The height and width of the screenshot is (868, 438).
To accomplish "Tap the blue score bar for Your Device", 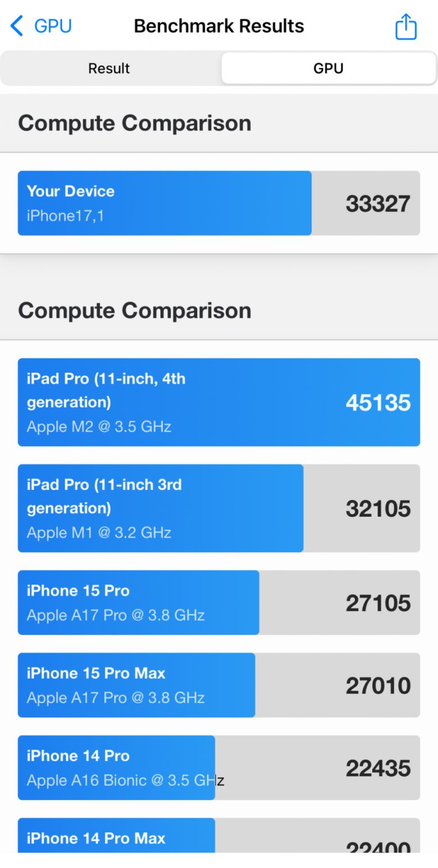I will point(163,203).
